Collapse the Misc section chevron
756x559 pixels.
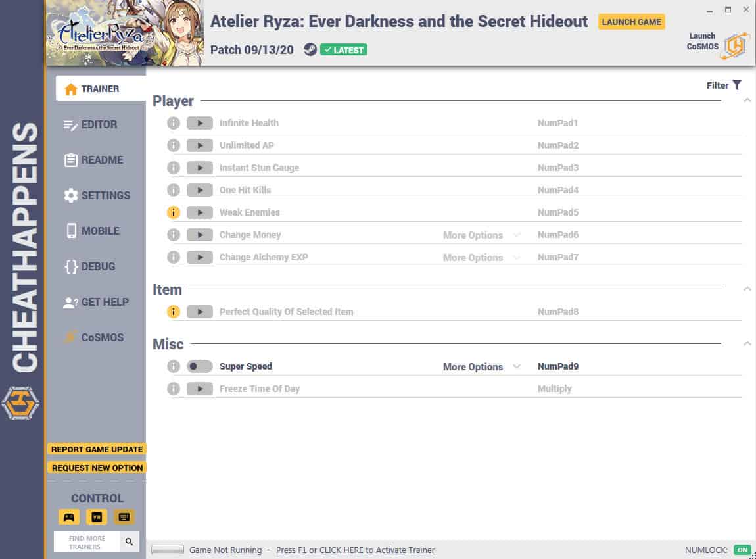[747, 343]
